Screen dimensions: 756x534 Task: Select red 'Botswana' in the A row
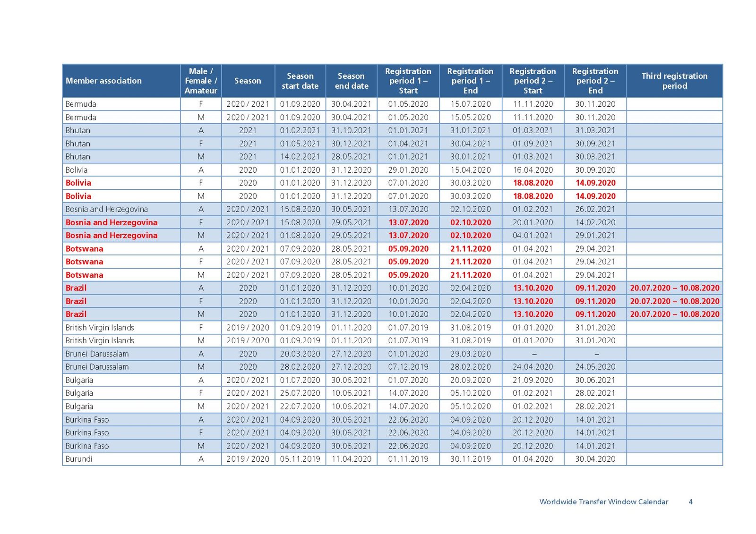tap(84, 249)
